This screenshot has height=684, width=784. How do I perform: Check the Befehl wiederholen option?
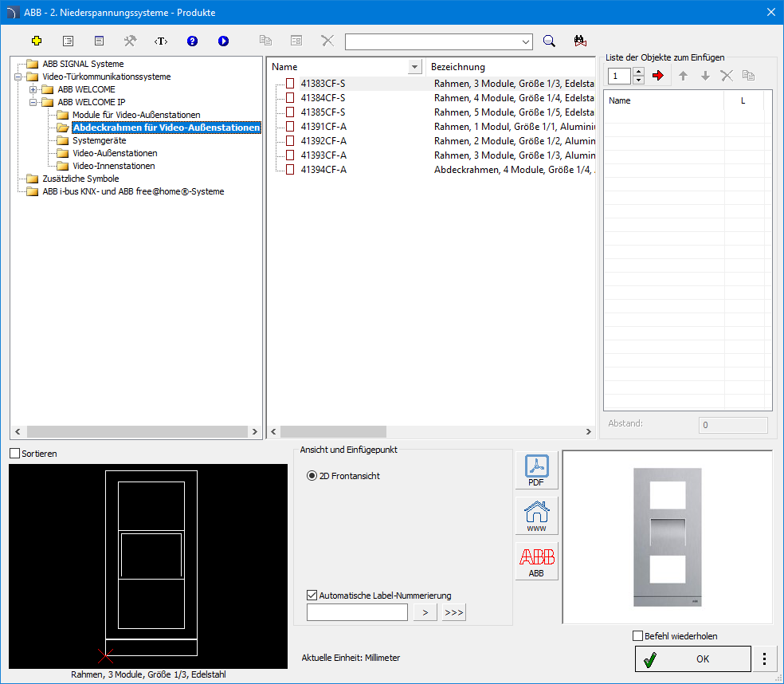(x=637, y=636)
